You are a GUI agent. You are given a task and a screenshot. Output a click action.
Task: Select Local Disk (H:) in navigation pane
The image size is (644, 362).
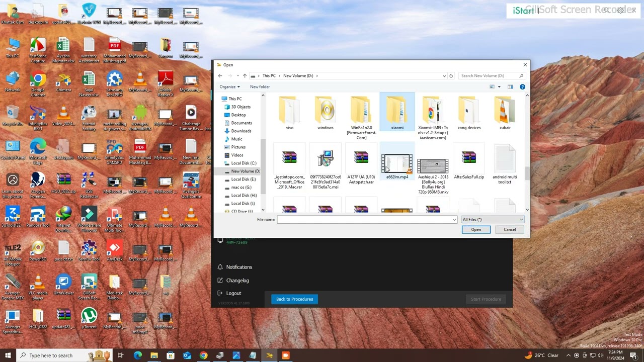point(244,196)
